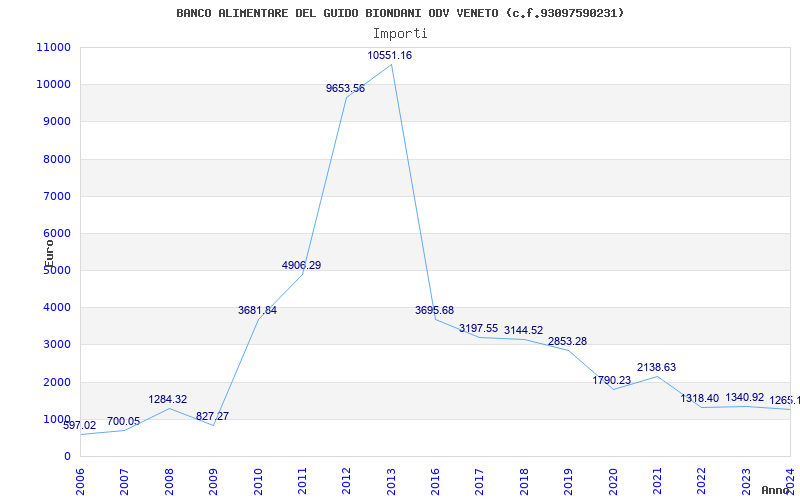Click the 597.02 data label
Image resolution: width=800 pixels, height=500 pixels.
coord(79,426)
